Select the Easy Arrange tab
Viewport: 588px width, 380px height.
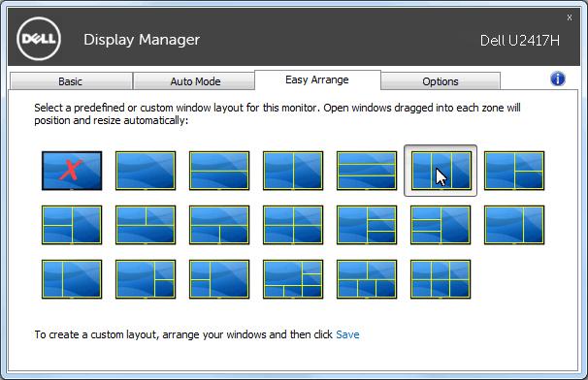click(317, 79)
